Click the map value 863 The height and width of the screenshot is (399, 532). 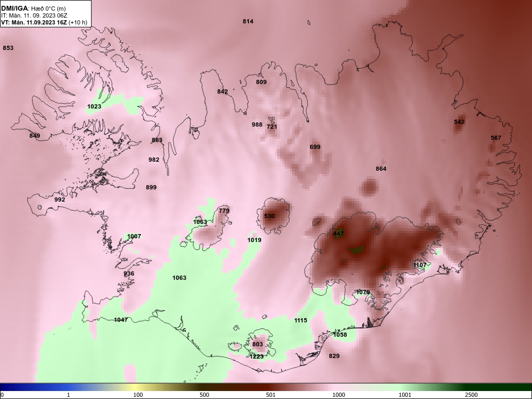[x=157, y=140]
